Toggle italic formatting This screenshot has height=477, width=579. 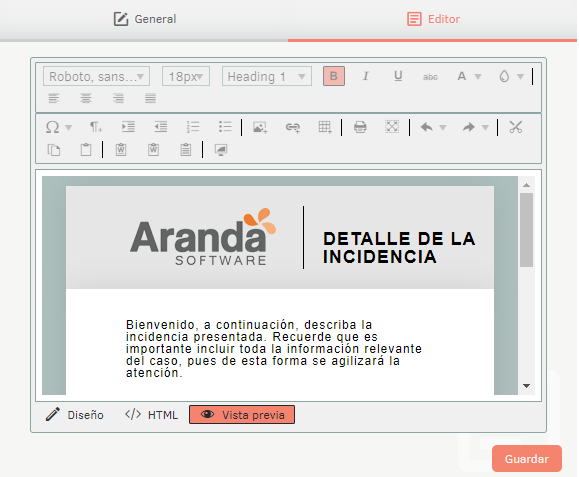tap(366, 76)
